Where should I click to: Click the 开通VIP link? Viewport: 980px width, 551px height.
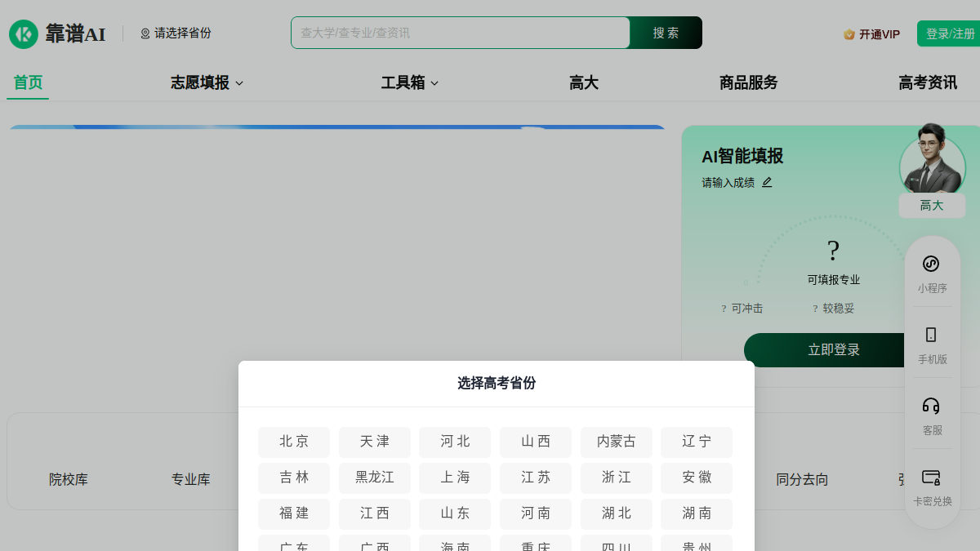coord(871,34)
